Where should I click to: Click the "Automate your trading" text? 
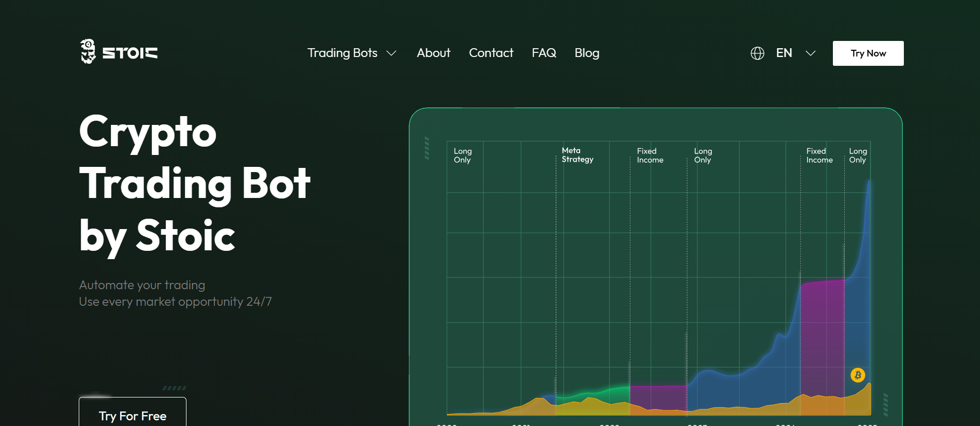(x=142, y=285)
